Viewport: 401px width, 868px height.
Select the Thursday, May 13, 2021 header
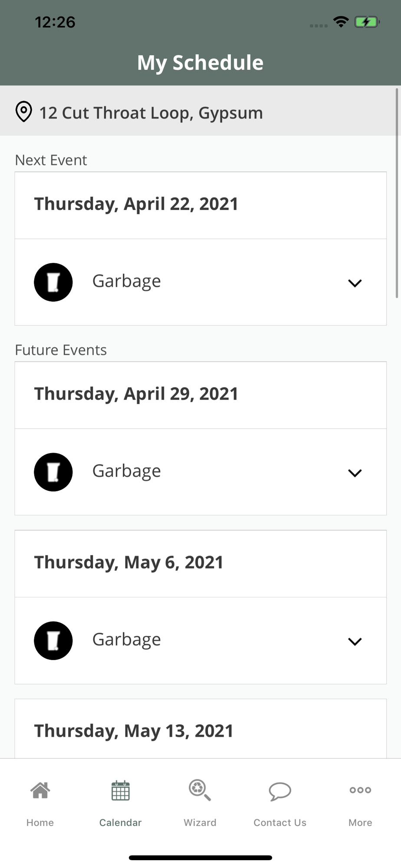(x=134, y=731)
